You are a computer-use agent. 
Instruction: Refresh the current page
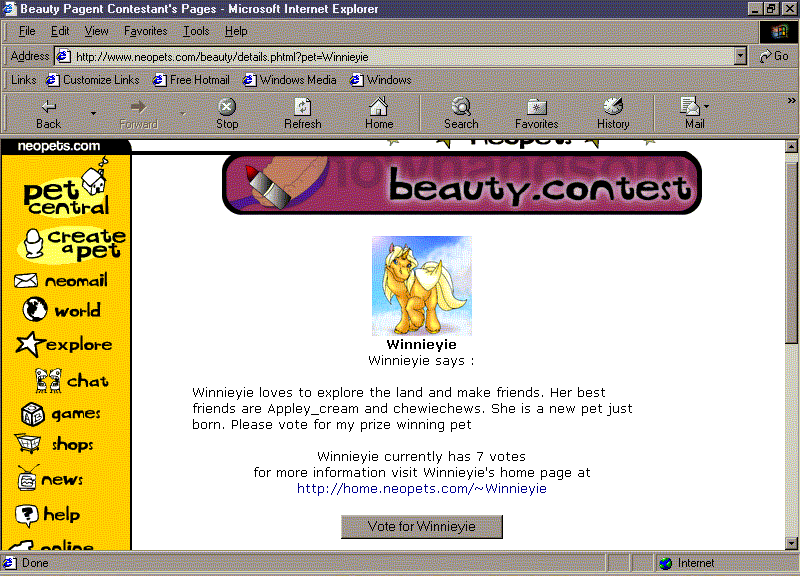pos(303,114)
